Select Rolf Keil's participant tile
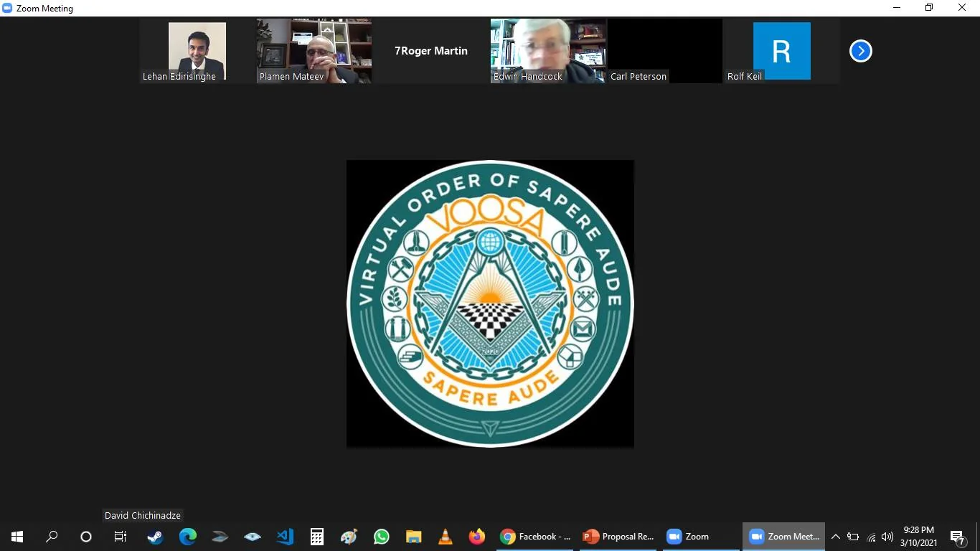 782,51
